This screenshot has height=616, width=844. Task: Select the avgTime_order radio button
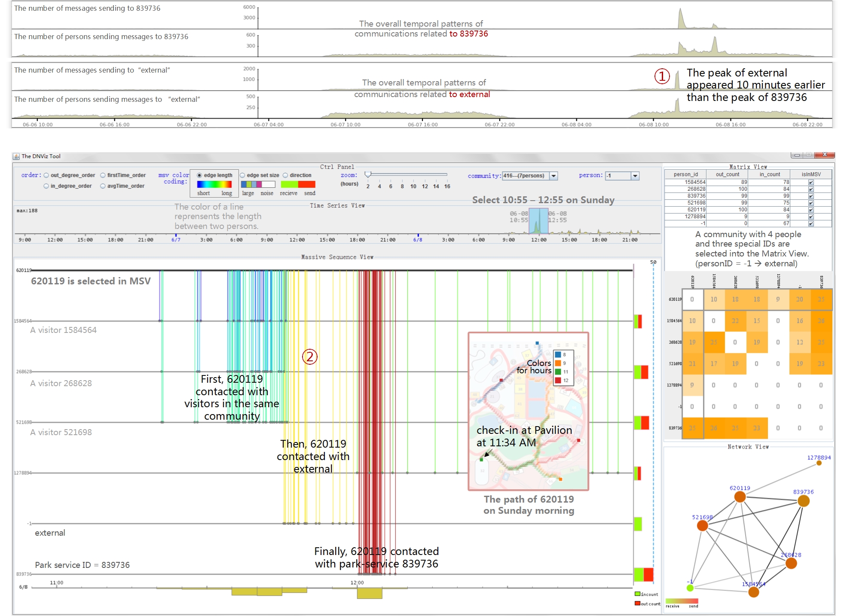tap(103, 186)
